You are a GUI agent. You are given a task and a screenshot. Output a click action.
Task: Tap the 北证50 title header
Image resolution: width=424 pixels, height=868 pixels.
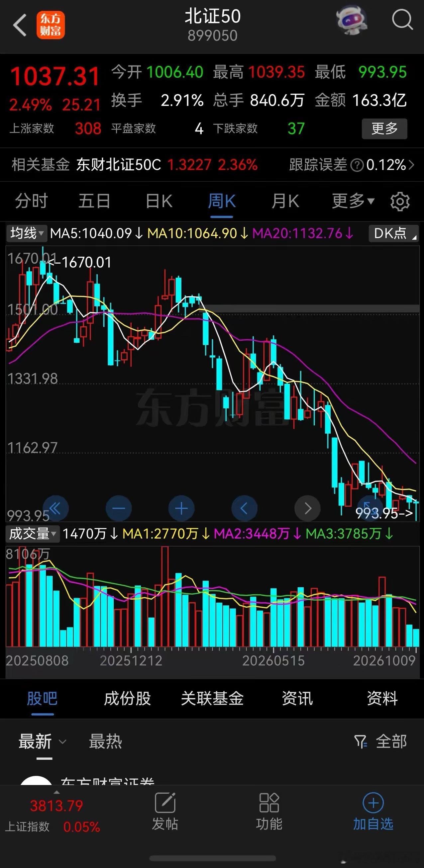point(213,17)
